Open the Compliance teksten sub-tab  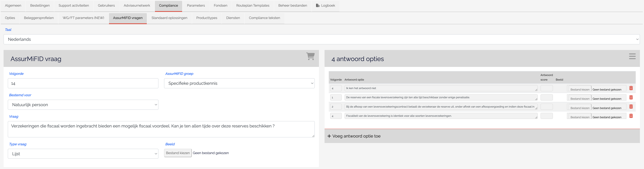(x=264, y=18)
